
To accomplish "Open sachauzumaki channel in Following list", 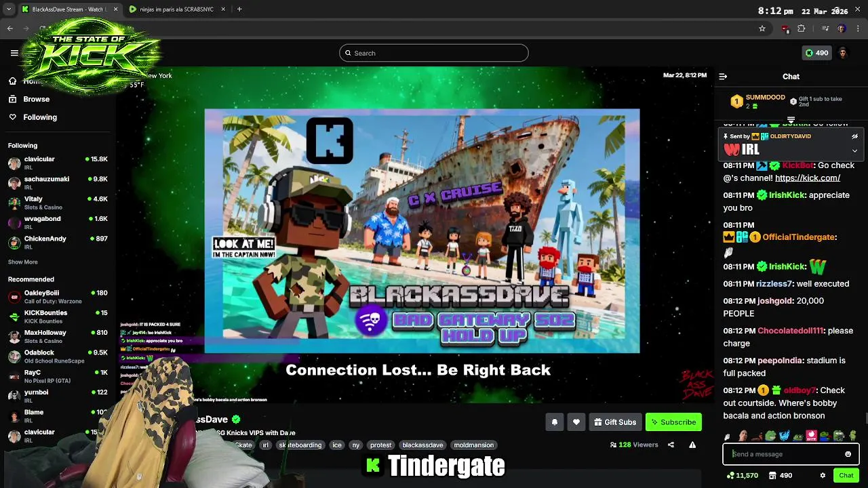I will point(58,183).
